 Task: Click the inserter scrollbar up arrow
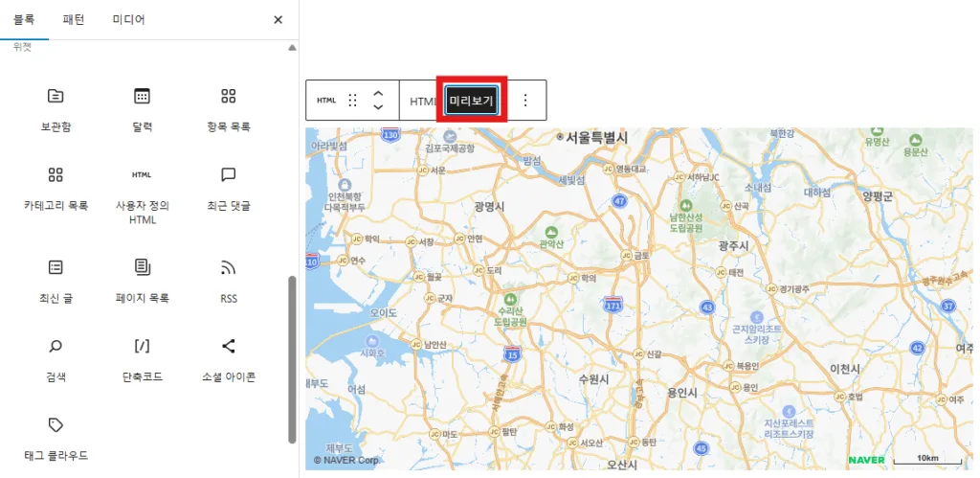coord(292,48)
